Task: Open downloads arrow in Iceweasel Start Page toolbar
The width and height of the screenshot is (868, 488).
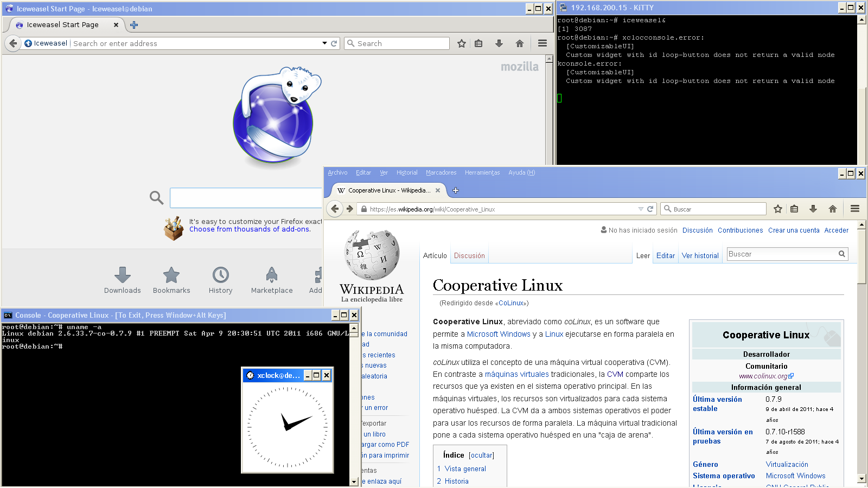Action: 499,43
